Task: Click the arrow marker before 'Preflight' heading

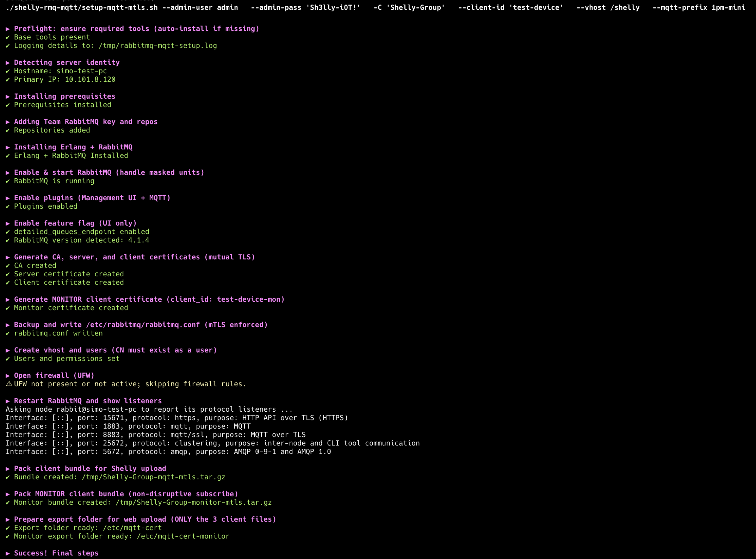Action: tap(8, 29)
